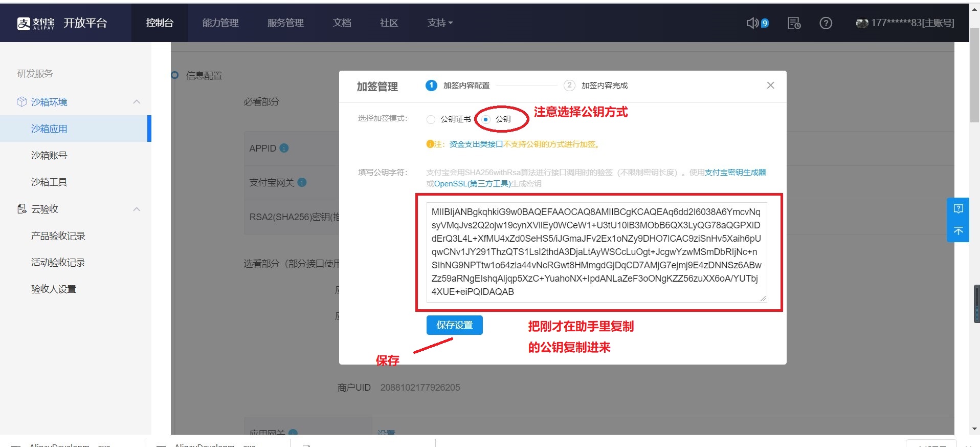Open the document list icon in header
This screenshot has height=447, width=980.
[794, 23]
